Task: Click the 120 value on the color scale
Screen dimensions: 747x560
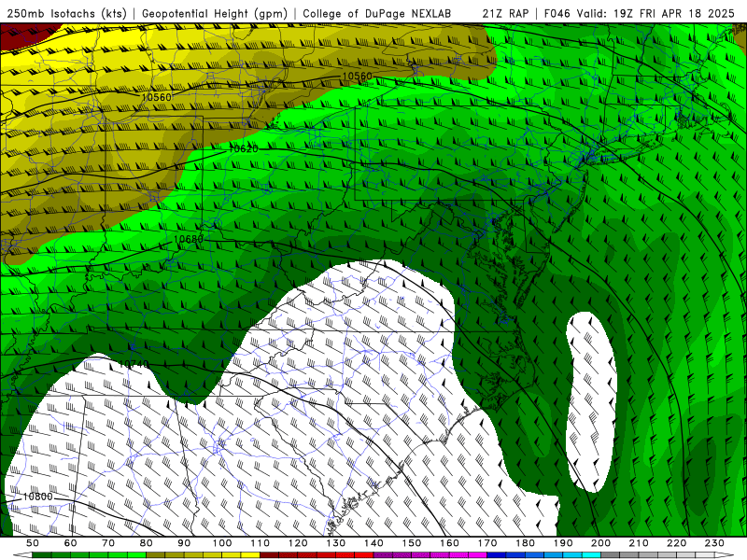Action: tap(298, 543)
